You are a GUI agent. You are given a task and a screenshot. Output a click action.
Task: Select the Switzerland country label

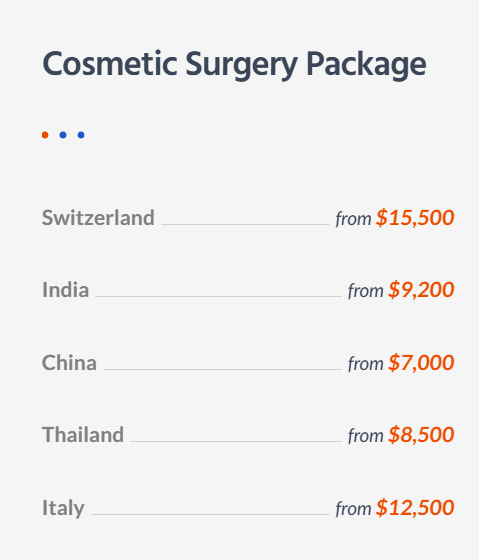click(x=98, y=218)
